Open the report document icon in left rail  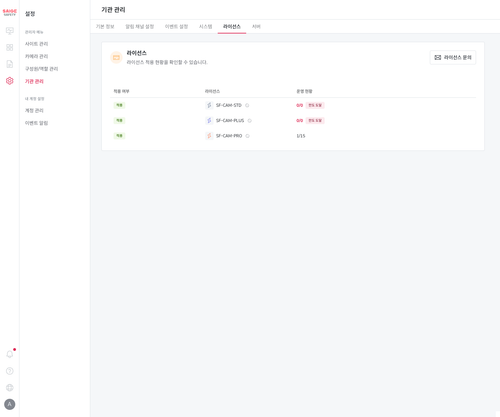click(10, 64)
